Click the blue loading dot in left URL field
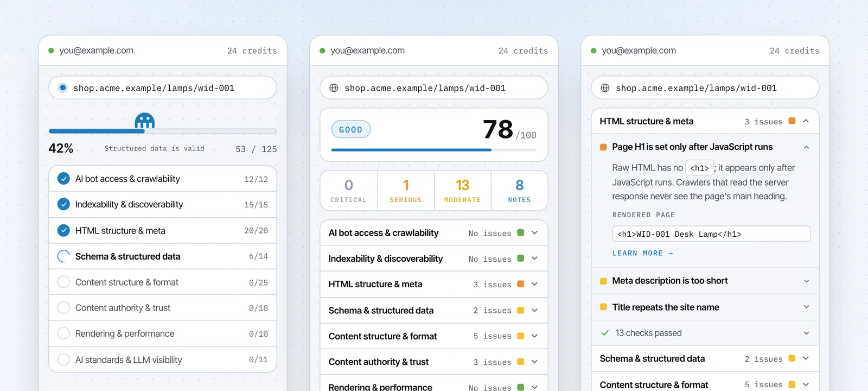The image size is (868, 391). 63,87
